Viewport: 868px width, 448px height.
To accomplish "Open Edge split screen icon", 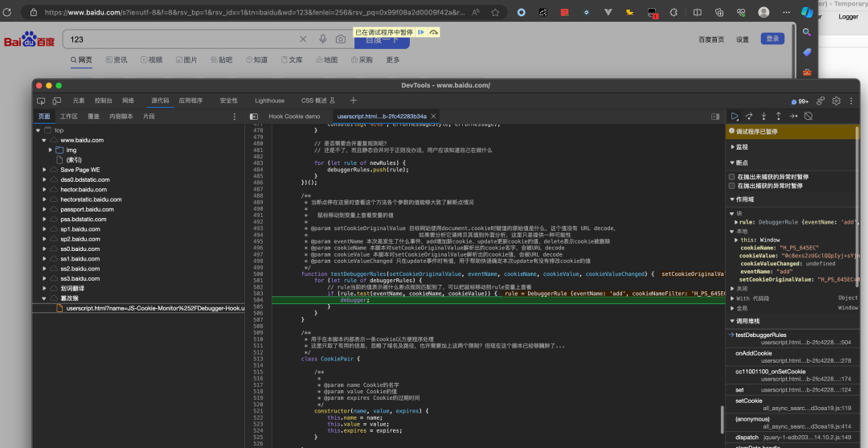I will (x=698, y=12).
